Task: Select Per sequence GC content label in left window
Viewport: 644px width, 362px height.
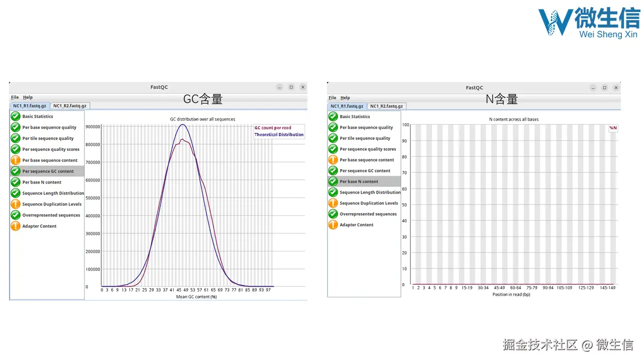Action: 48,171
